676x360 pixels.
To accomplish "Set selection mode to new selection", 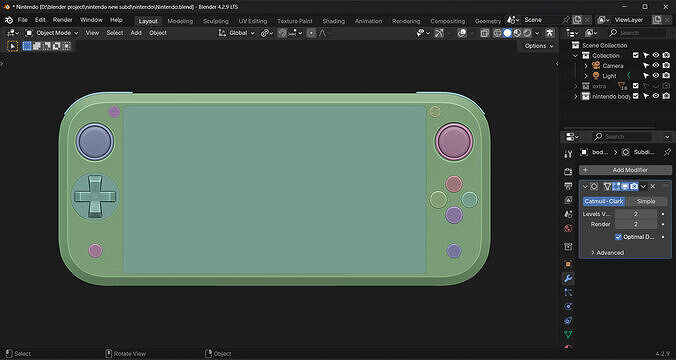I will pos(27,46).
